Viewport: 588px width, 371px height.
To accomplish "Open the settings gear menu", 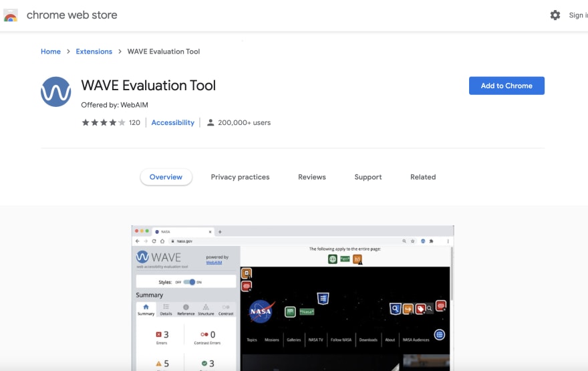I will [x=555, y=15].
